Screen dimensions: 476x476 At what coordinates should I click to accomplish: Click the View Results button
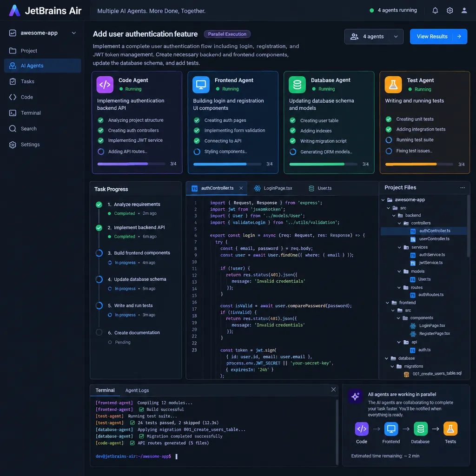click(x=438, y=36)
